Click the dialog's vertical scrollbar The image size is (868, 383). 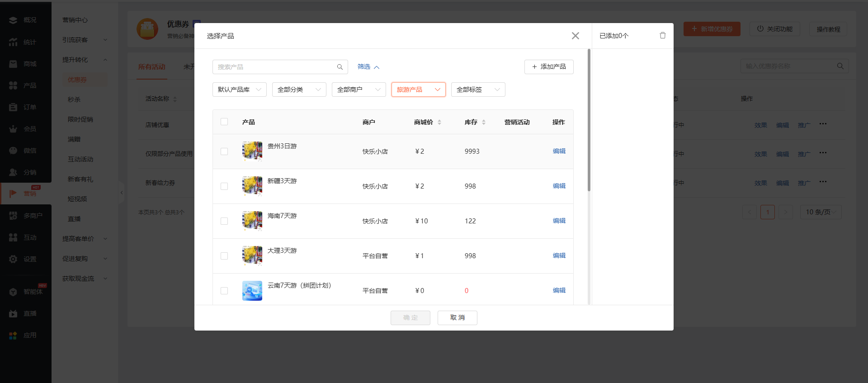pos(589,120)
